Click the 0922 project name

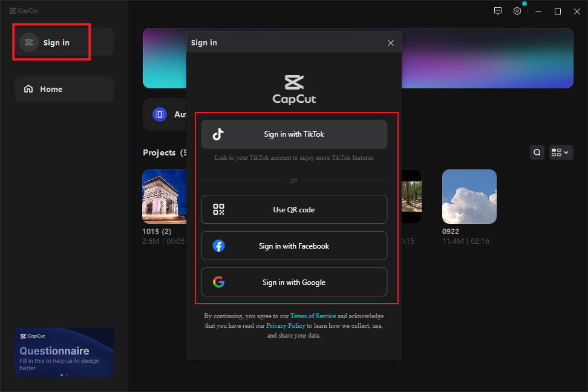(450, 232)
